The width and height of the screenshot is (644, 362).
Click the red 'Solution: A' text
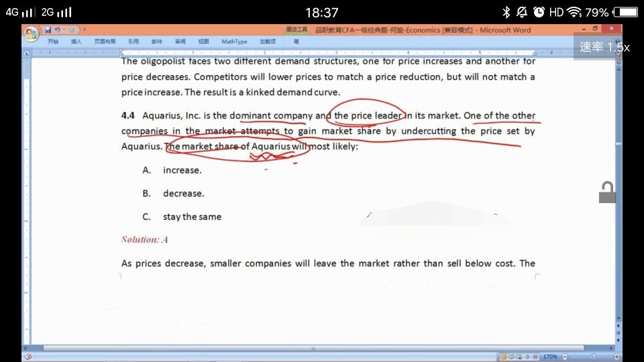[145, 240]
